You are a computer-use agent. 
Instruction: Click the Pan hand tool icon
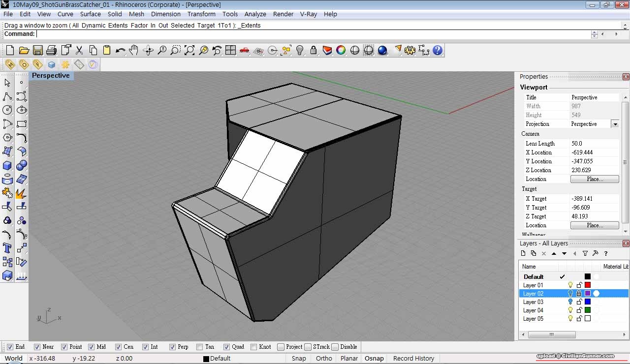[134, 50]
